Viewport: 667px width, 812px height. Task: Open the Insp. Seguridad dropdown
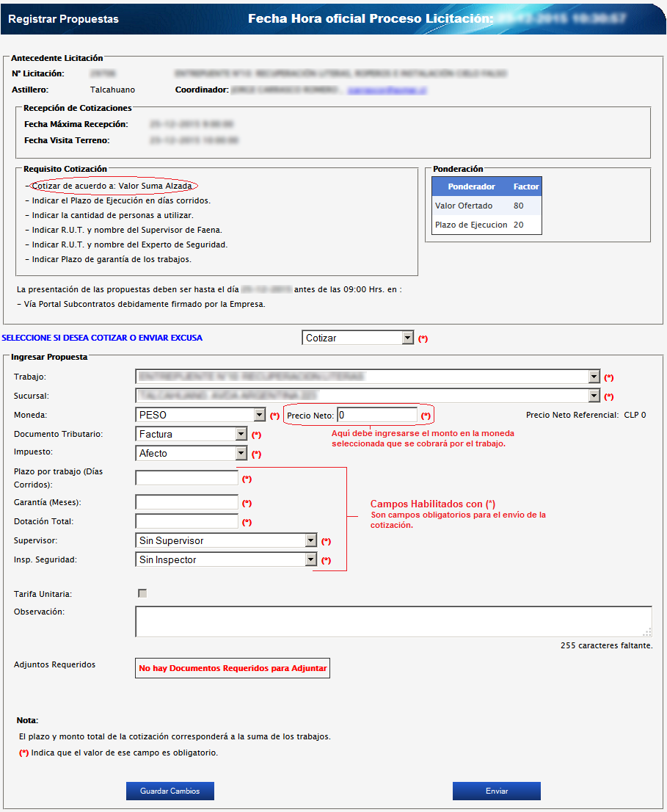pos(225,559)
